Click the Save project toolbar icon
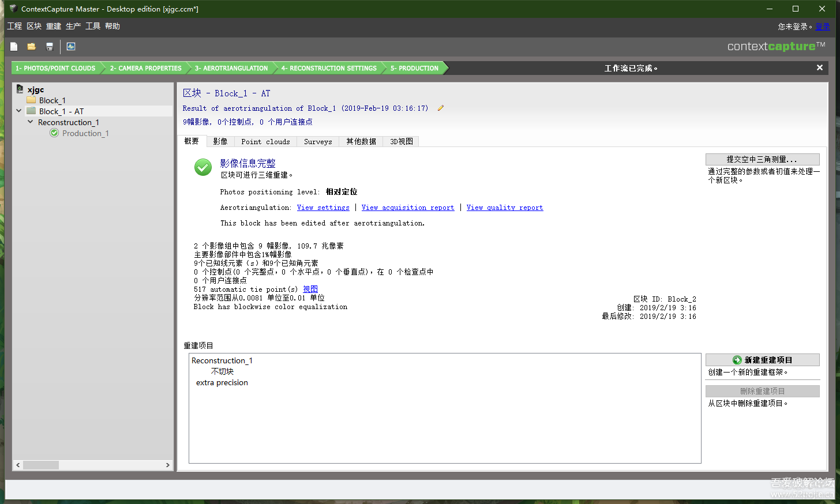840x504 pixels. 50,47
